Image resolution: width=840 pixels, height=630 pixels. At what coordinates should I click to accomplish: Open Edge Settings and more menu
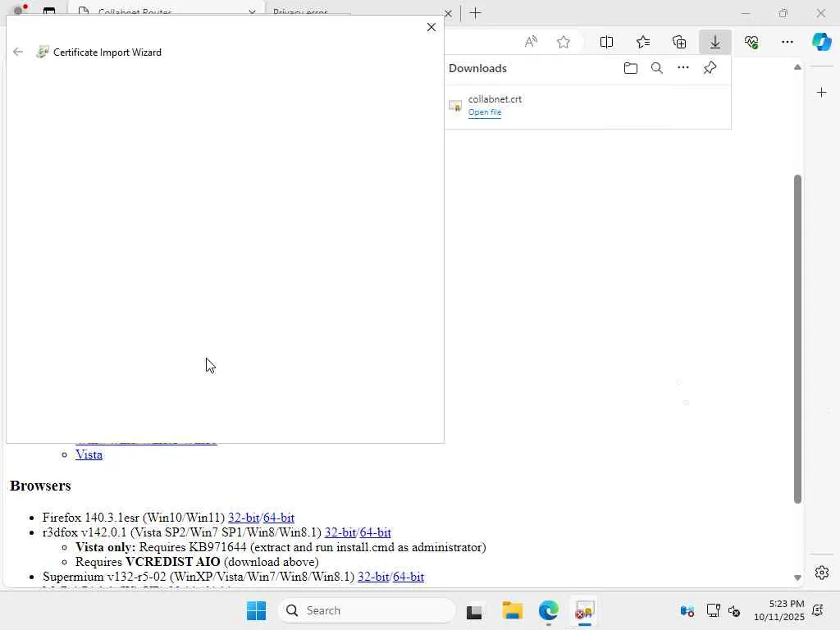tap(787, 42)
